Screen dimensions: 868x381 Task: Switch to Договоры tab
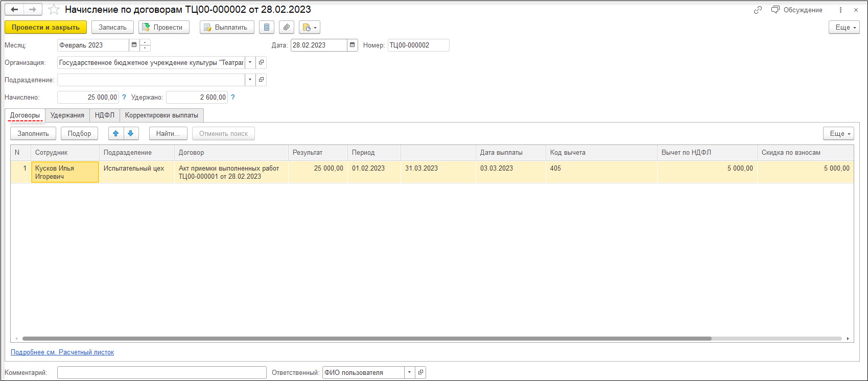pyautogui.click(x=25, y=115)
